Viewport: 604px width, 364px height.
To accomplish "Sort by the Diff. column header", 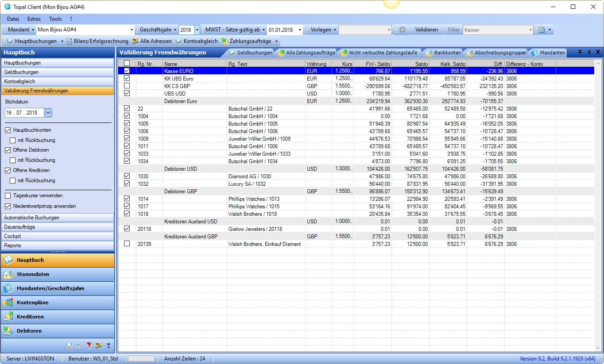I will (486, 64).
